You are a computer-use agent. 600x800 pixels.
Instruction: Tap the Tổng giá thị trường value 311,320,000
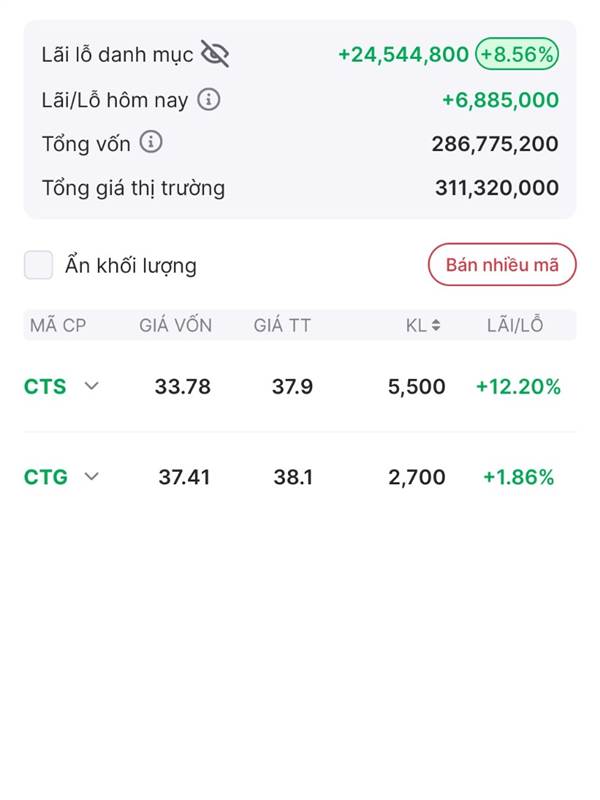pos(497,188)
